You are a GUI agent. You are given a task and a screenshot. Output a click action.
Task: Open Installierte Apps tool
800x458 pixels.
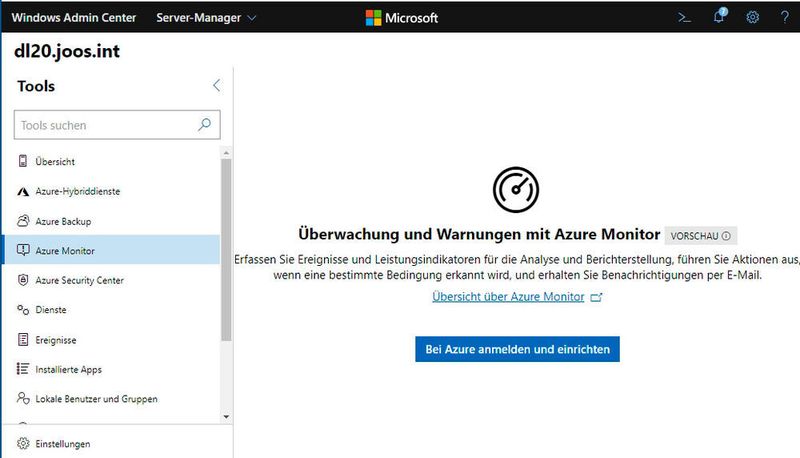point(111,369)
